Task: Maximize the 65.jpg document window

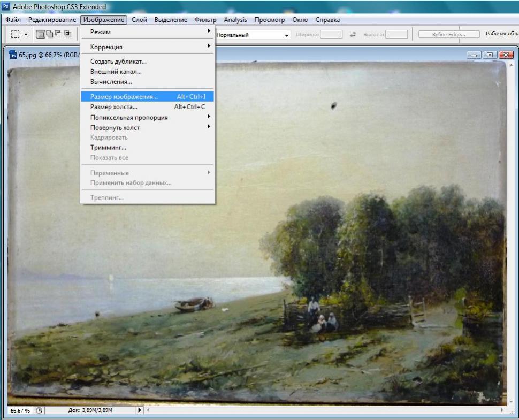Action: pyautogui.click(x=490, y=55)
